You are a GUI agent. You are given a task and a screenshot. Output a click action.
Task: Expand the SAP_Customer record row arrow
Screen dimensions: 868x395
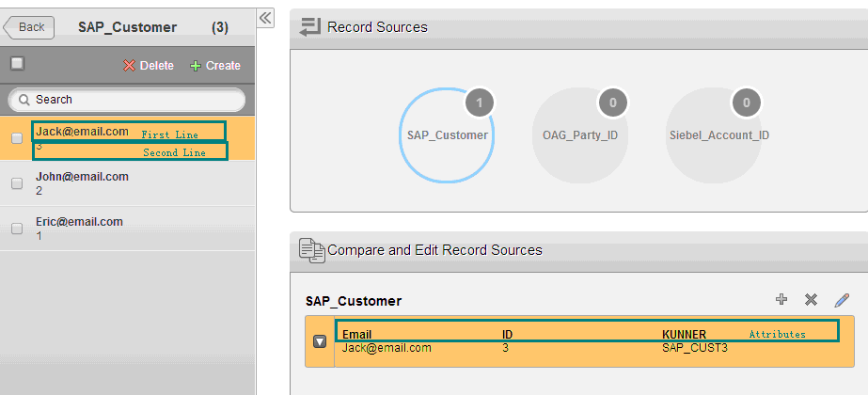[320, 341]
